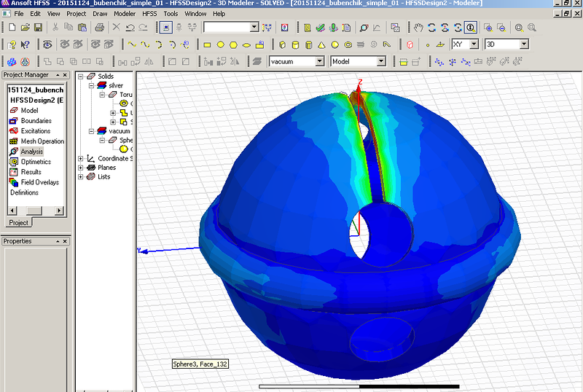This screenshot has height=392, width=583.
Task: Click the Draw sphere tool
Action: 334,44
